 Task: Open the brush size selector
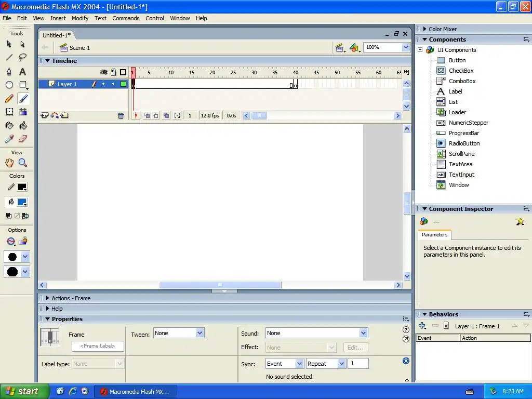17,257
